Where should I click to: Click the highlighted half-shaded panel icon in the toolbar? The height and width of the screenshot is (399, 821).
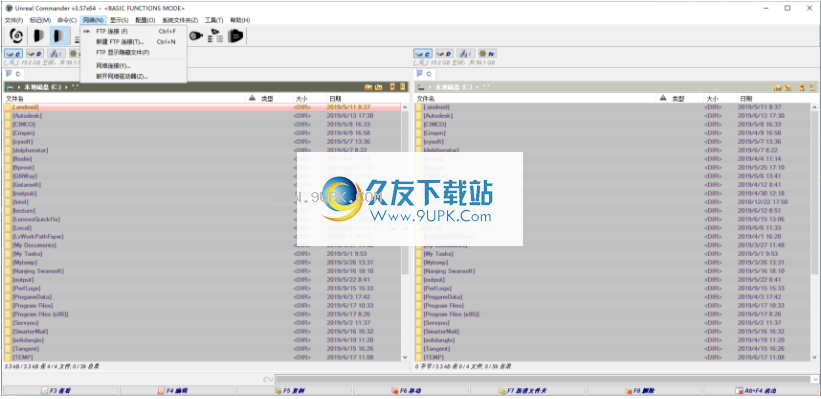point(60,36)
